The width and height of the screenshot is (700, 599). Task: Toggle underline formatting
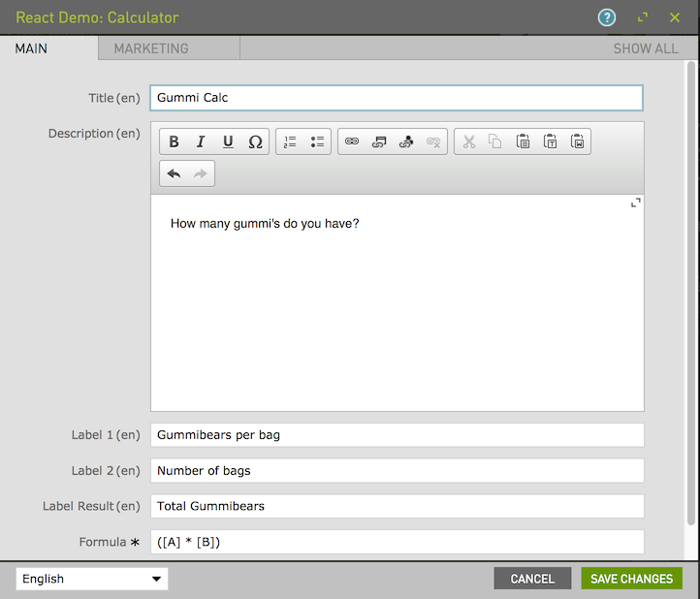point(228,142)
